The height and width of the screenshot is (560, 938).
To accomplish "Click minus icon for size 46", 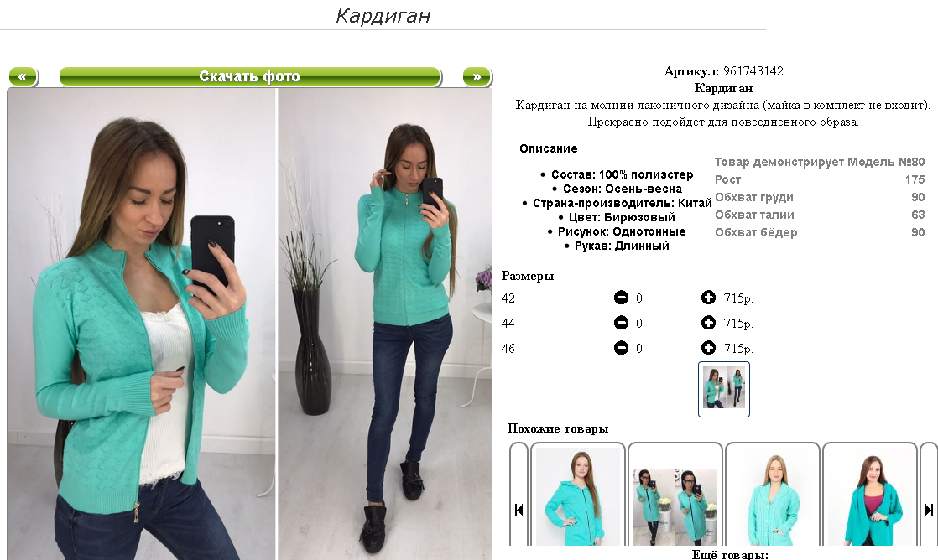I will pyautogui.click(x=621, y=348).
